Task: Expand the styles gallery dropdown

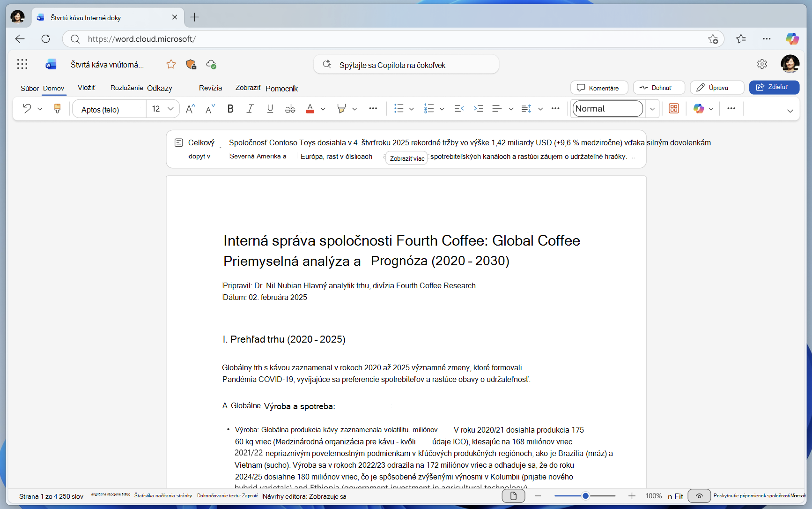Action: point(652,109)
